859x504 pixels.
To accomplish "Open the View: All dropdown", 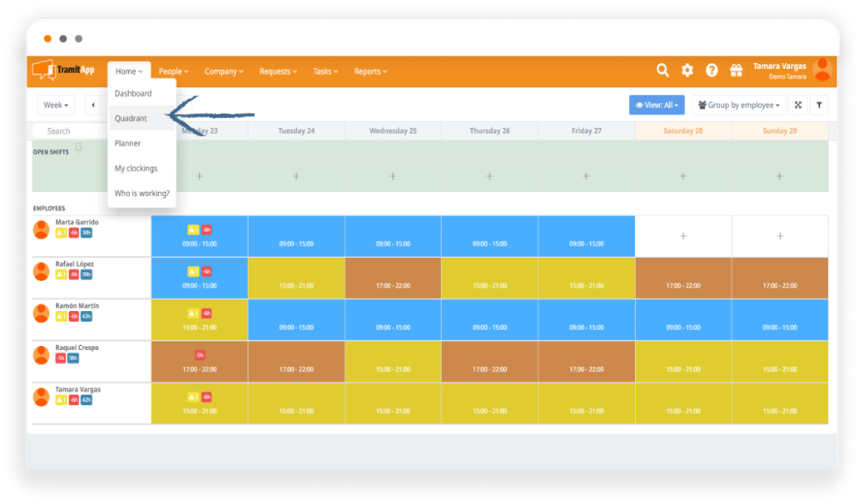I will 657,106.
